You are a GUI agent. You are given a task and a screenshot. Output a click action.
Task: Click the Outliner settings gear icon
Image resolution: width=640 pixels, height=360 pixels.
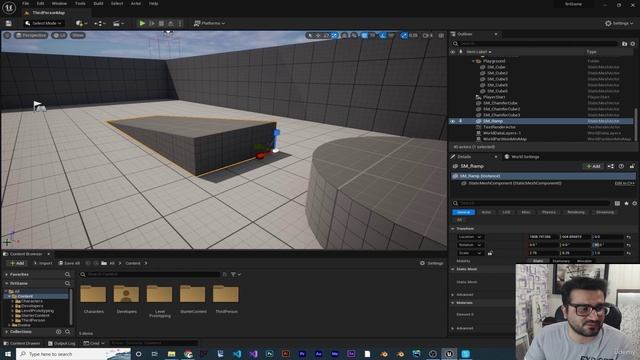633,44
